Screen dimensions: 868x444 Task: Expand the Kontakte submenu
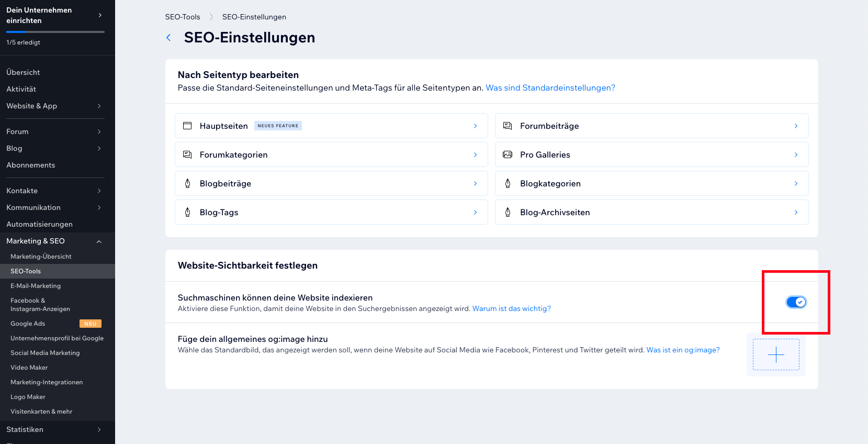pyautogui.click(x=99, y=191)
